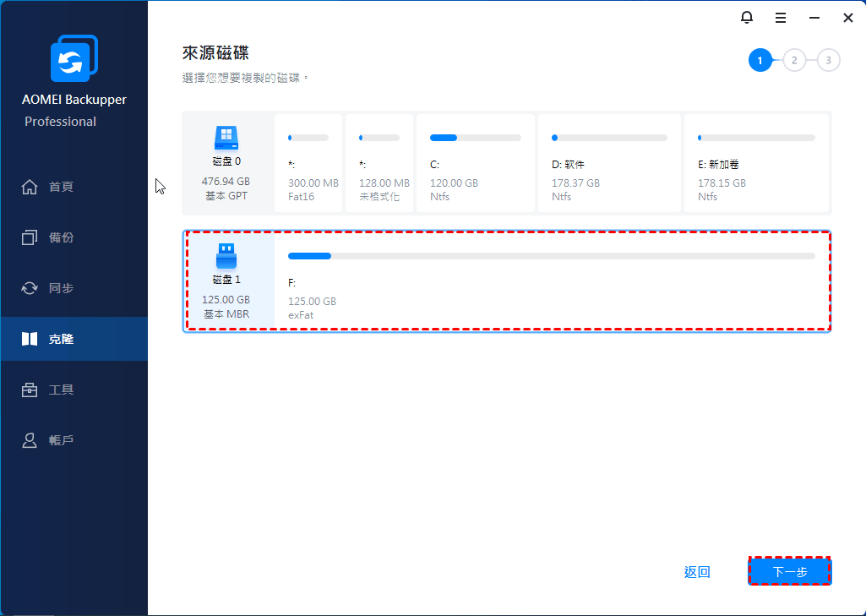Click step 1 indicator circle
Screen dimensions: 866x616
click(760, 60)
